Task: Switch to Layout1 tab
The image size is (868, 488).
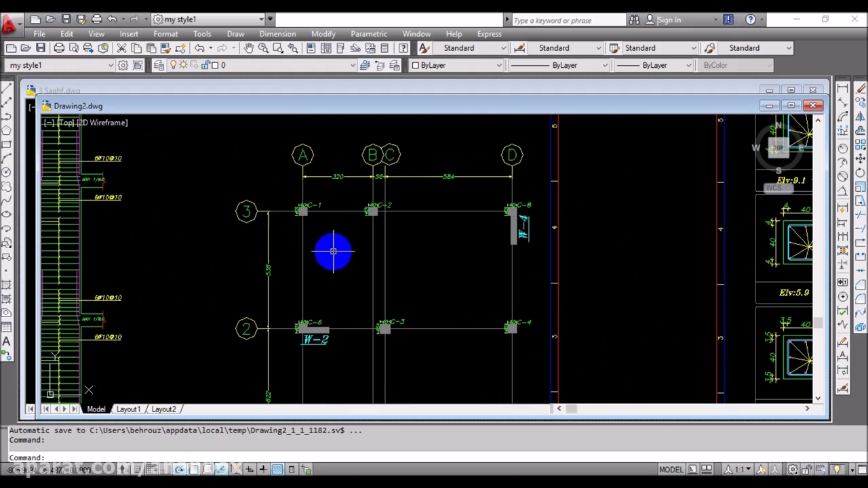Action: tap(128, 409)
